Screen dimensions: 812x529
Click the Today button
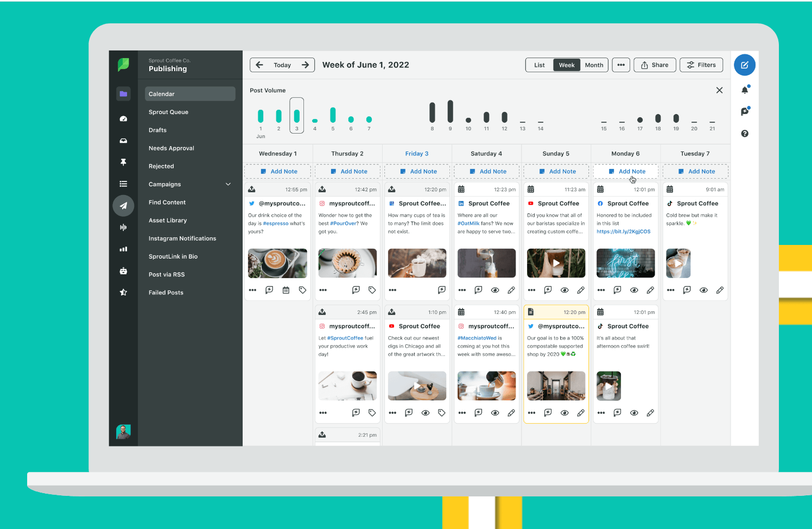point(282,65)
